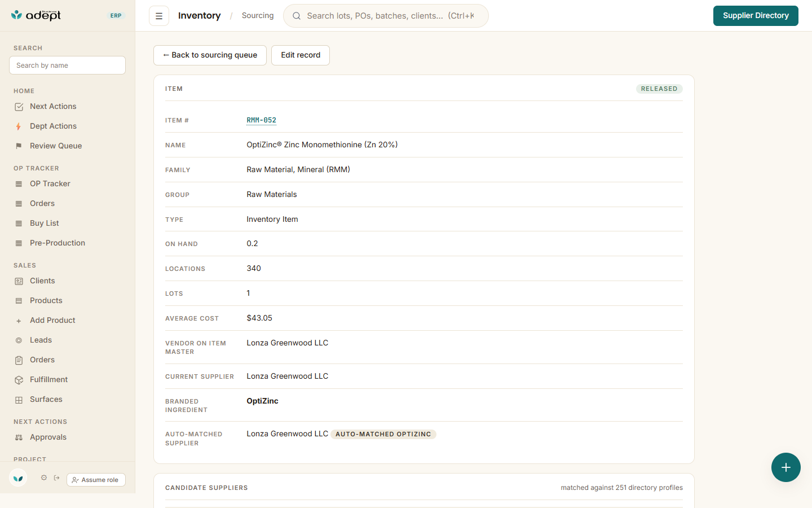Click the Leads target icon
The height and width of the screenshot is (508, 812).
19,340
